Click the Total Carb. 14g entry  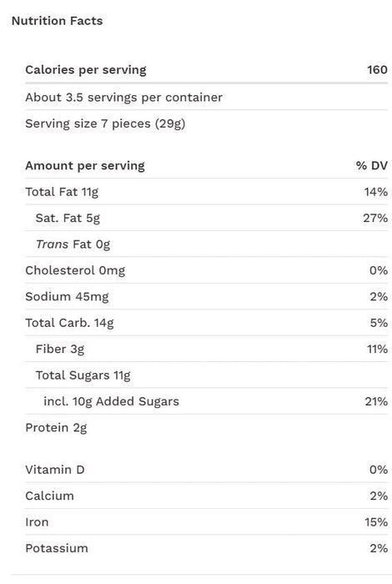point(69,323)
